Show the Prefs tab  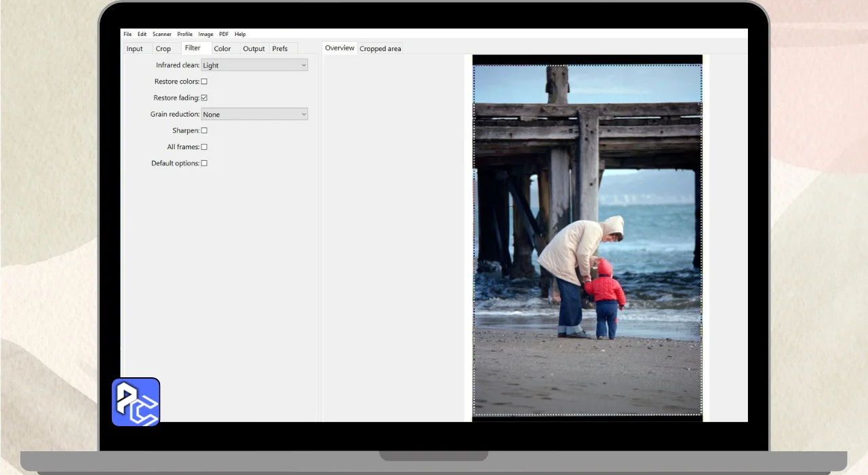(280, 49)
